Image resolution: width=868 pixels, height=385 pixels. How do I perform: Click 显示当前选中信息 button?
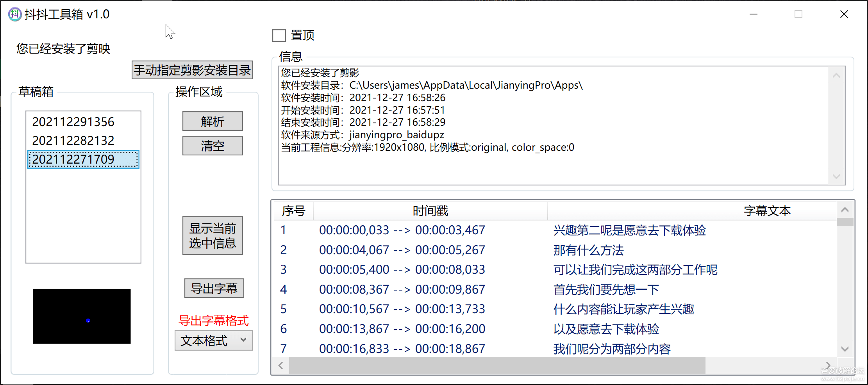(x=212, y=235)
